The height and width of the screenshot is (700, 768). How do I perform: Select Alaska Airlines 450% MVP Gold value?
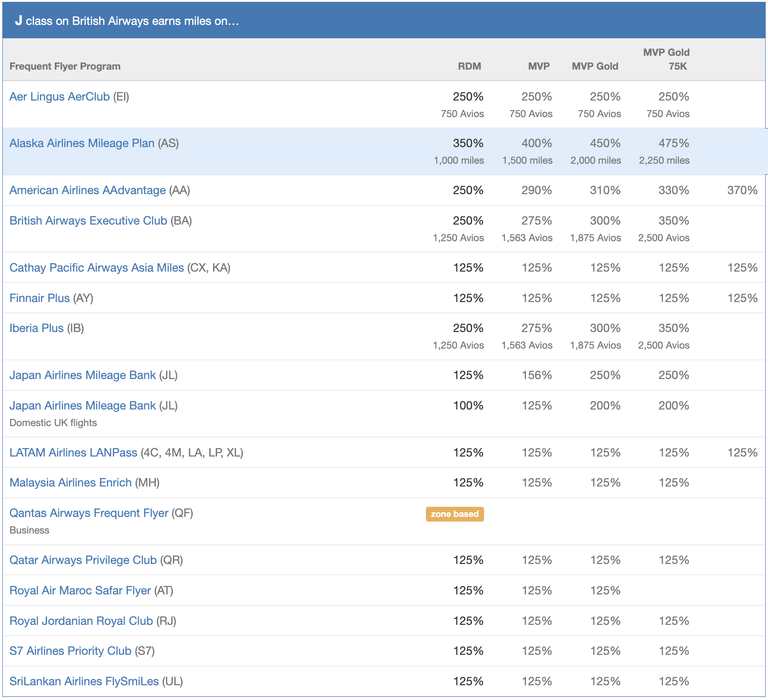pos(606,143)
